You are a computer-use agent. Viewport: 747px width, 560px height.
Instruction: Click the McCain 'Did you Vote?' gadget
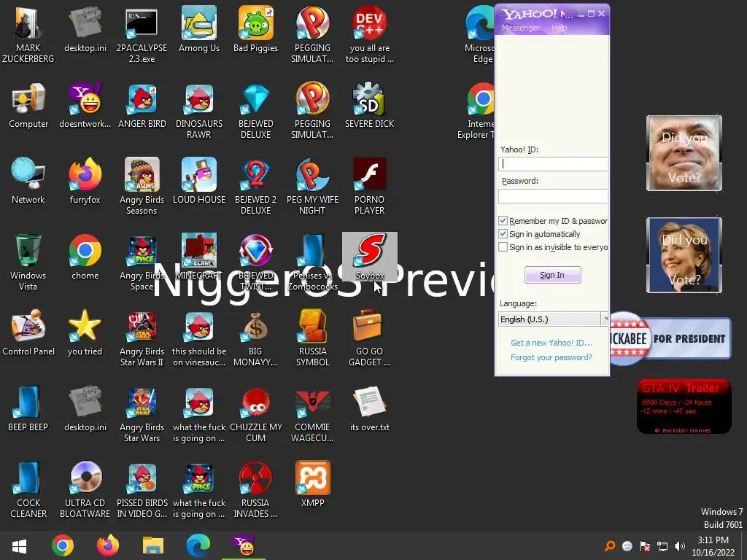[684, 153]
